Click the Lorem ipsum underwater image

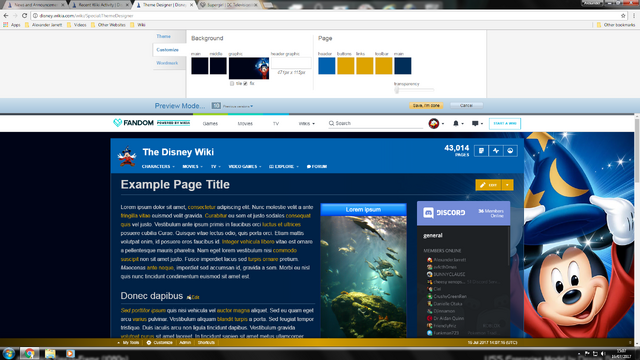point(363,277)
